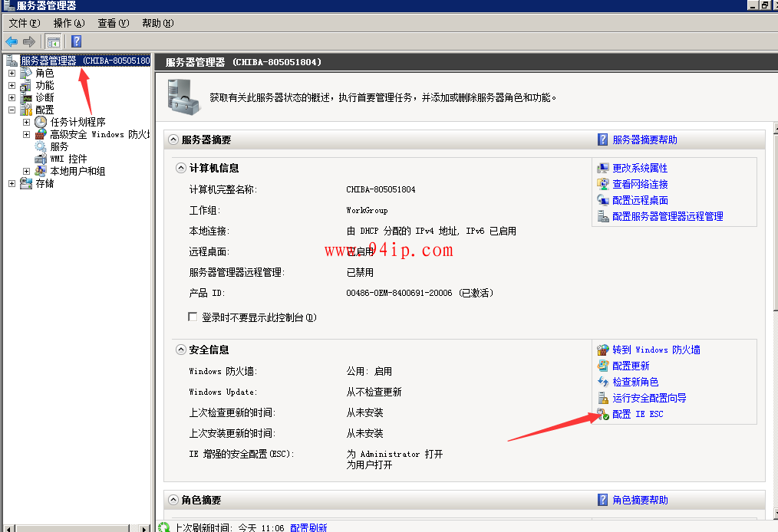Click the 角色 icon in the tree
778x532 pixels.
coord(26,73)
